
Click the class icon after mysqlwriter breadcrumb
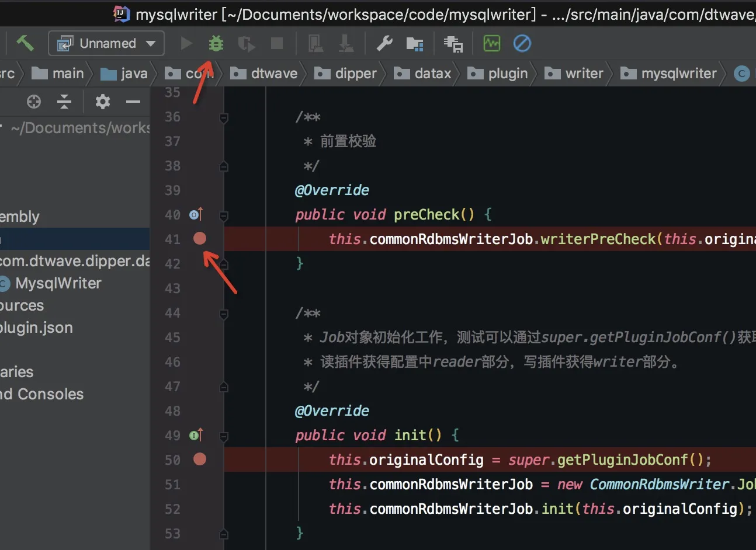point(742,74)
